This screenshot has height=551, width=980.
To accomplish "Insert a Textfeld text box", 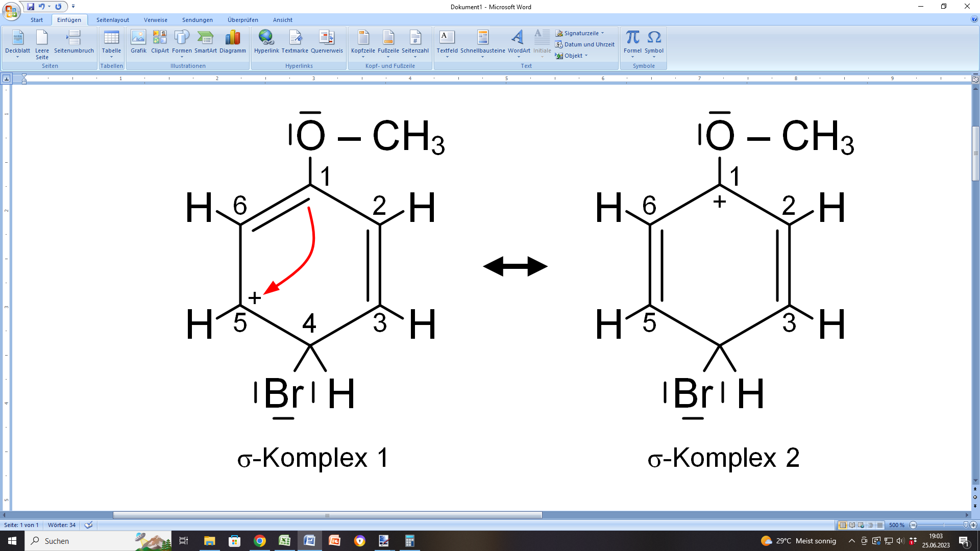I will 447,44.
